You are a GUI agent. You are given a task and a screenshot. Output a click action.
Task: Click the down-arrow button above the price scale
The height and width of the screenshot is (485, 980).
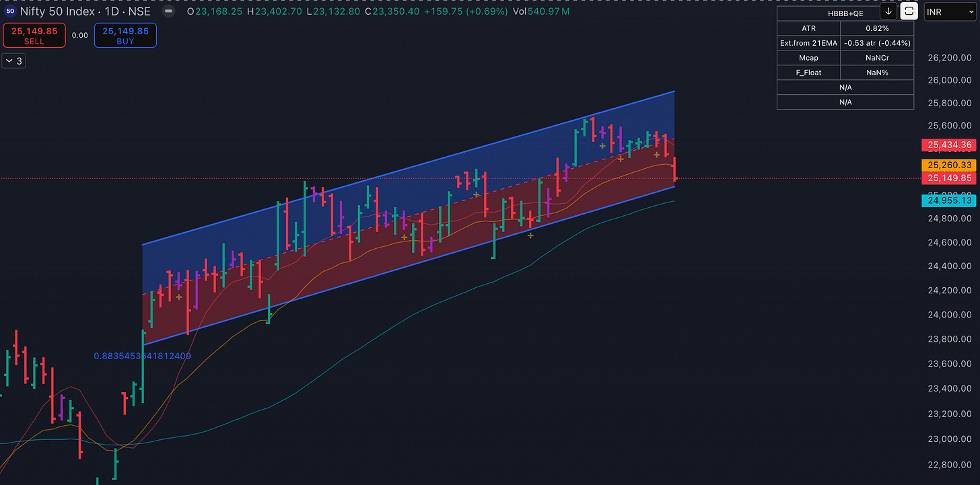click(x=888, y=11)
